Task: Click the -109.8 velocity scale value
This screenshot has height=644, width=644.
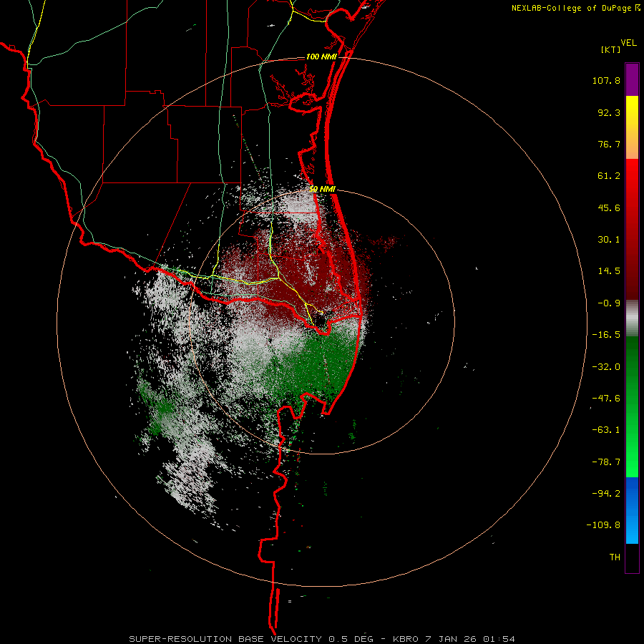Action: (603, 525)
